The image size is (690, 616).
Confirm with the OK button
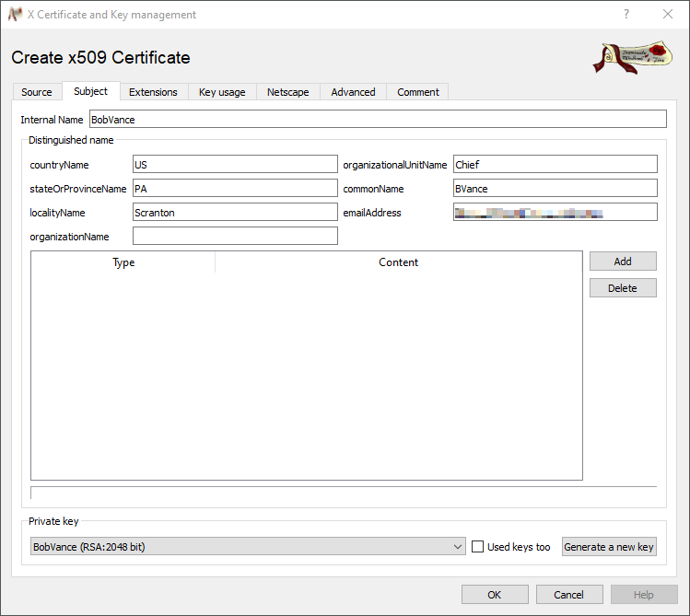pos(495,594)
